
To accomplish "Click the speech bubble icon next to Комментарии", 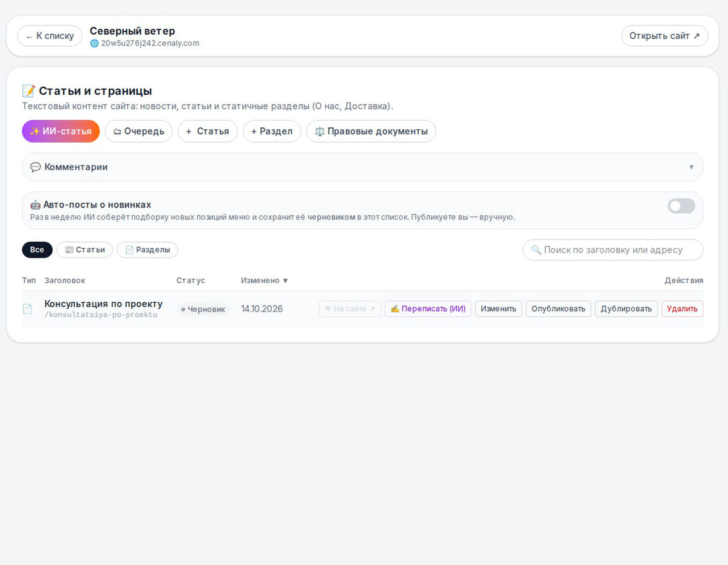I will pyautogui.click(x=35, y=167).
